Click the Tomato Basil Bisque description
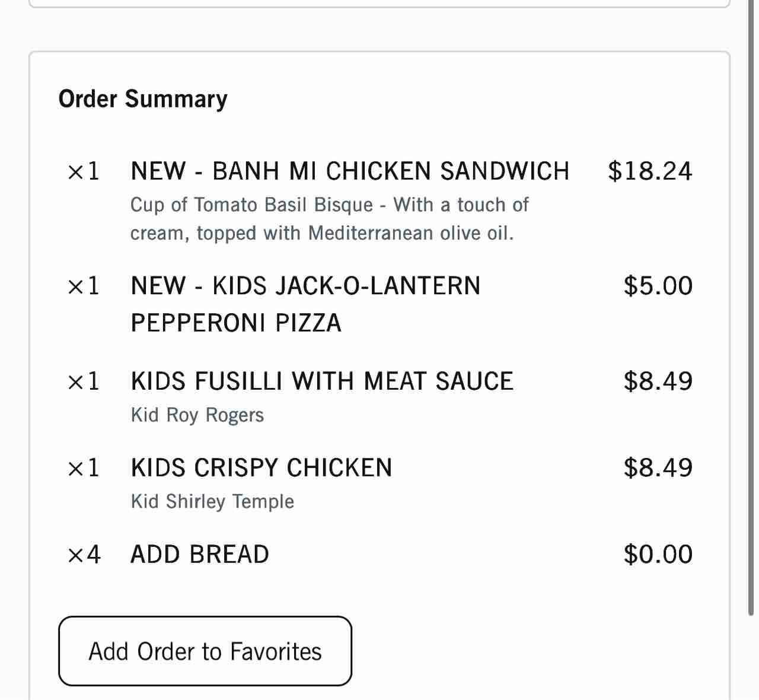 click(x=329, y=219)
